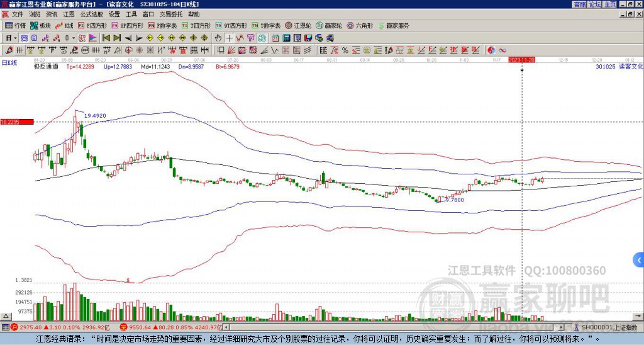Click the triangle button beside volume pane
644x345 pixels.
click(x=6, y=316)
